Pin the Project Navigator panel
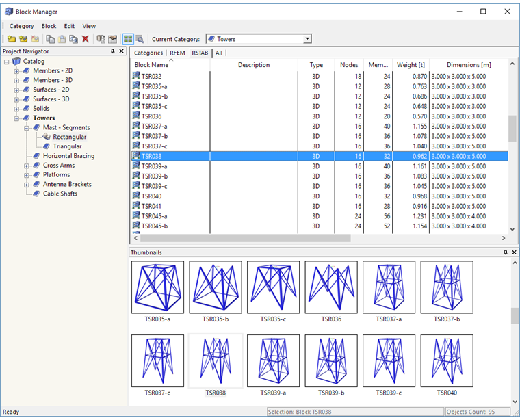This screenshot has width=520, height=420. (113, 51)
